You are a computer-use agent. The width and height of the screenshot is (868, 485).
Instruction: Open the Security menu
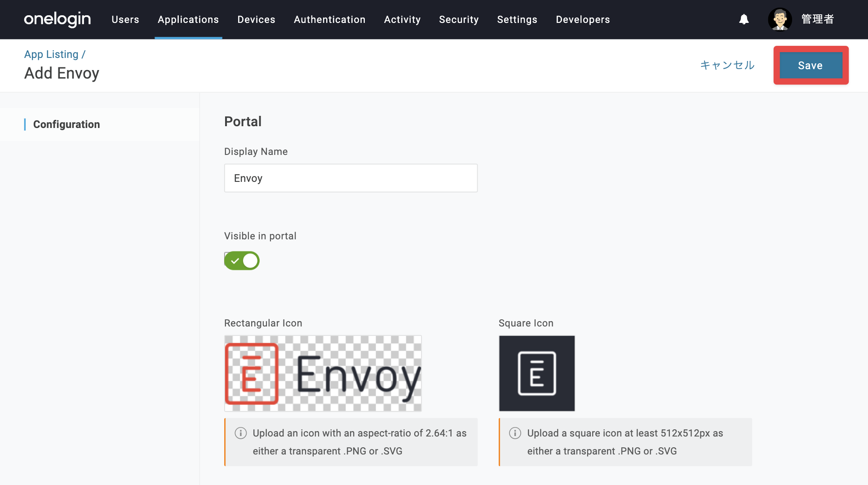click(459, 19)
